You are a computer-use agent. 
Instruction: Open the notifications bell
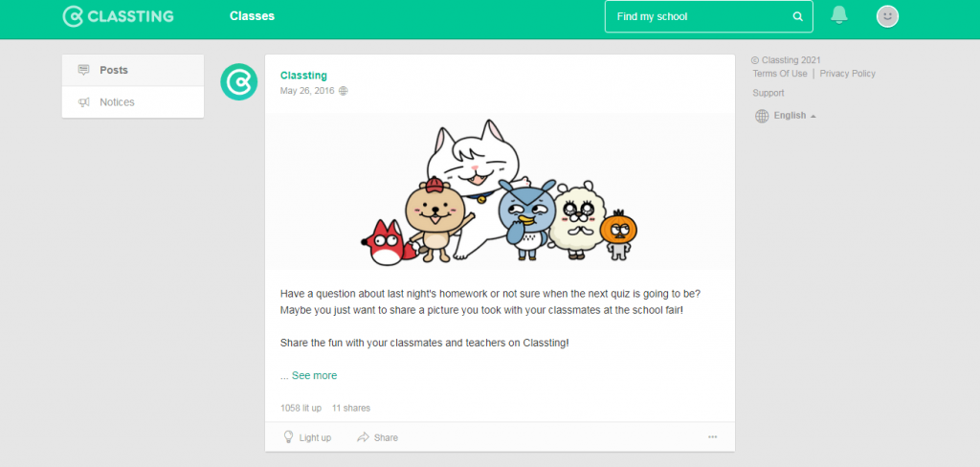(x=838, y=15)
